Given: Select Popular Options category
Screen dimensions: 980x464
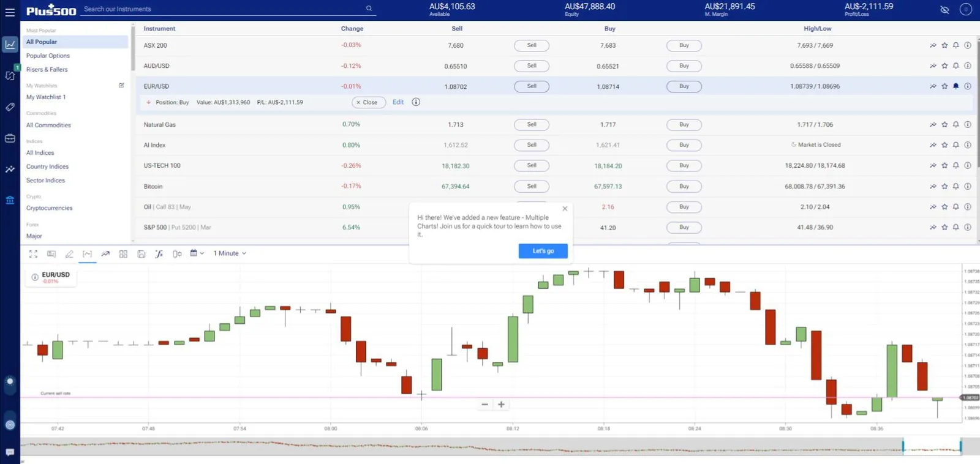Looking at the screenshot, I should [x=48, y=56].
